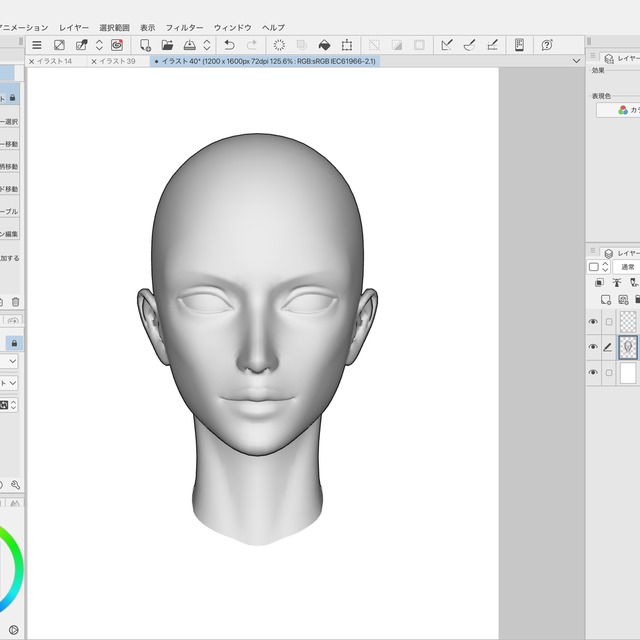The image size is (640, 640).
Task: Open the ウィンドウ menu
Action: point(233,27)
